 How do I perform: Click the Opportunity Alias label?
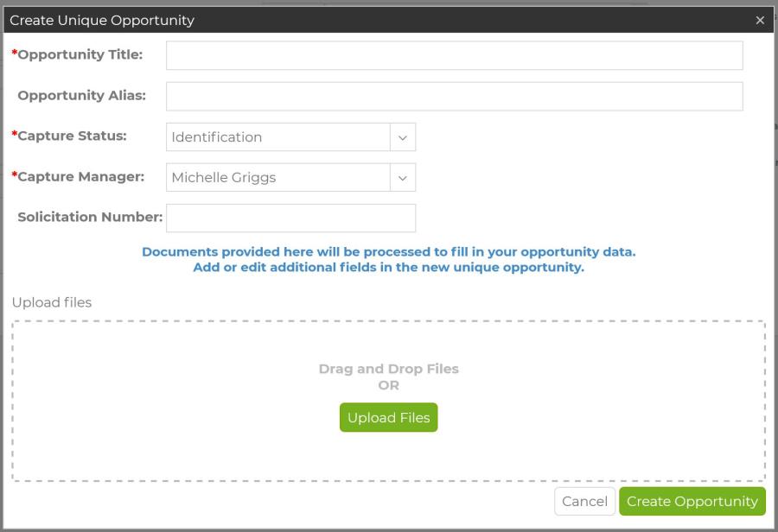(x=82, y=95)
